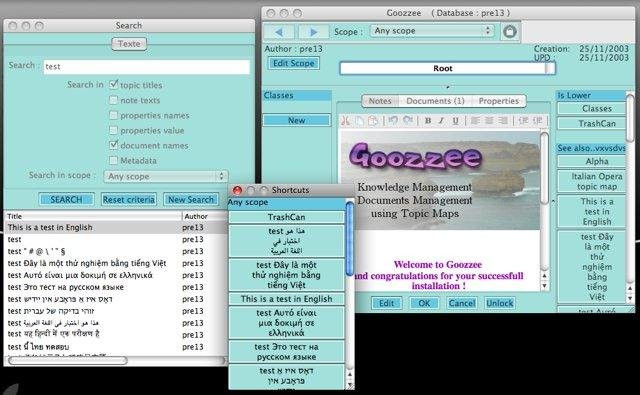This screenshot has height=395, width=640.
Task: Check the note texts option
Action: (x=113, y=100)
